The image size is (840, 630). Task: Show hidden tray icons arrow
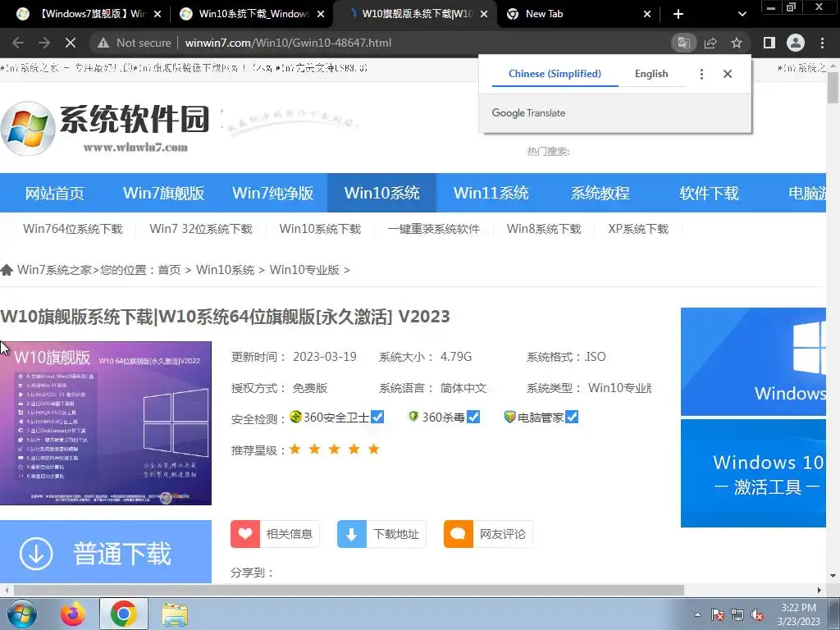coord(697,614)
